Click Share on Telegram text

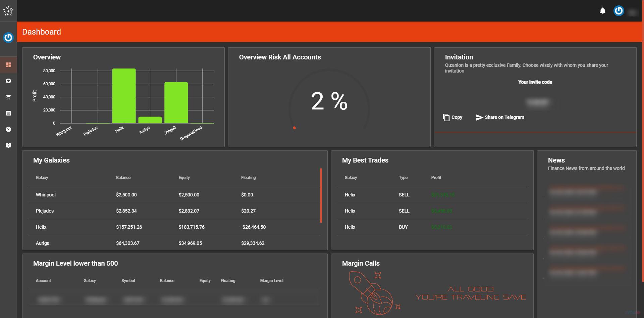coord(504,117)
